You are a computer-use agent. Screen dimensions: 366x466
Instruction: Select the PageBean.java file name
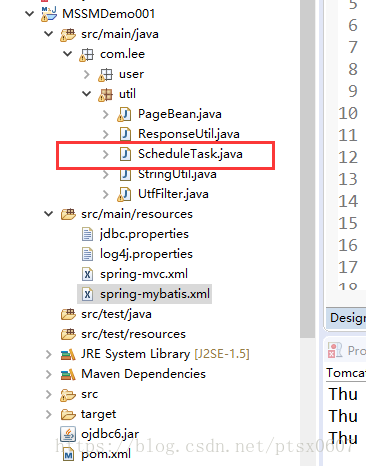point(180,114)
